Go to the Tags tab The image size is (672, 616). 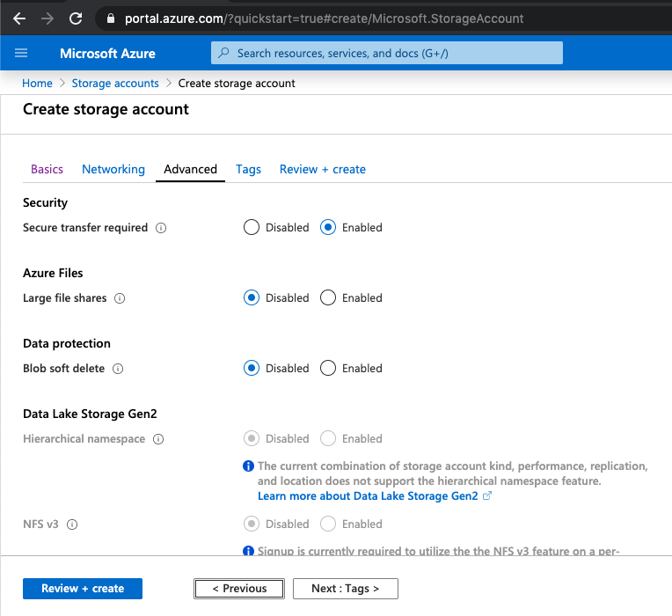point(248,169)
